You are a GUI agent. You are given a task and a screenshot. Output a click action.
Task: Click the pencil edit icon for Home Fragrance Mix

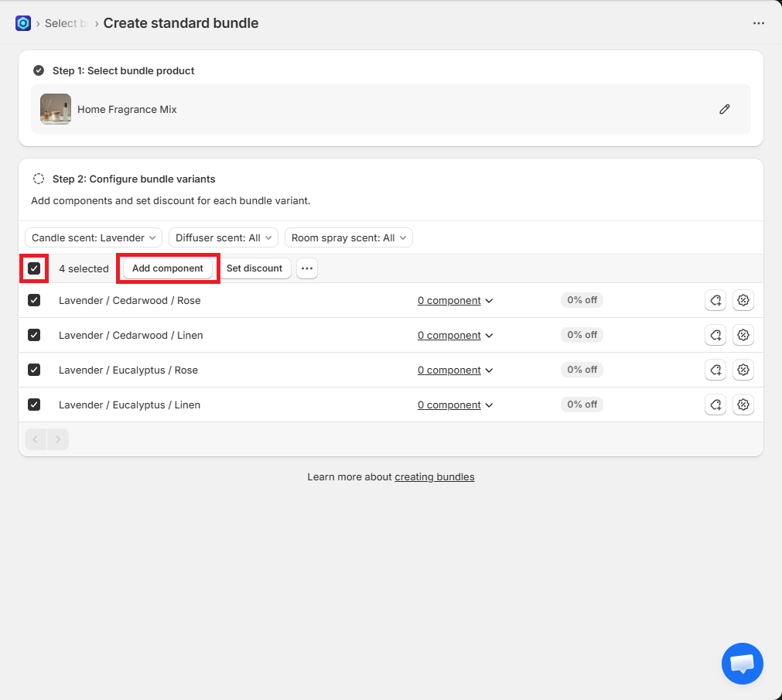pyautogui.click(x=724, y=109)
